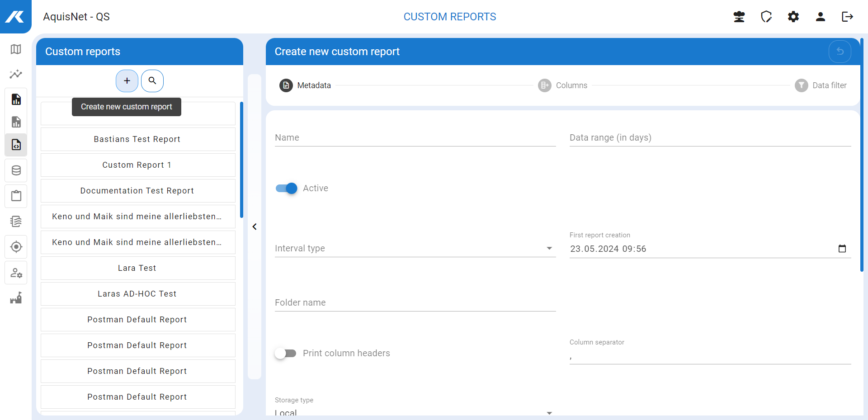
Task: Click the plus icon to add report
Action: [x=127, y=81]
